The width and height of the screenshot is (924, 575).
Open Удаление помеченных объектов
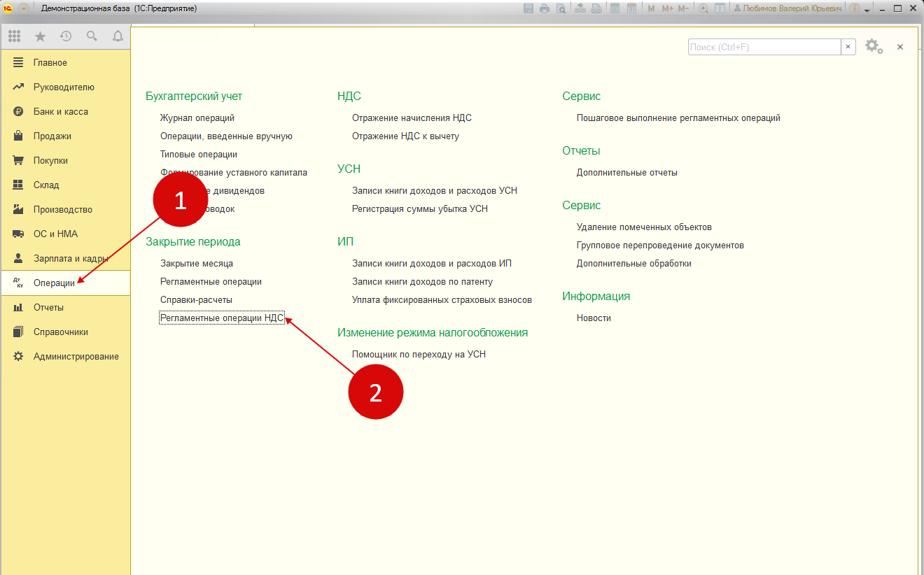click(644, 227)
